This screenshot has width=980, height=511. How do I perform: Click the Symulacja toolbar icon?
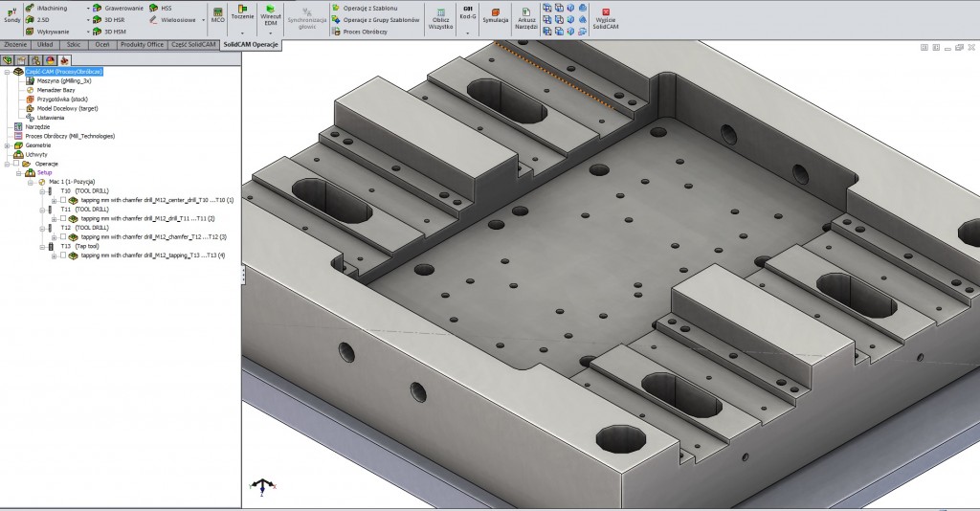(x=495, y=13)
